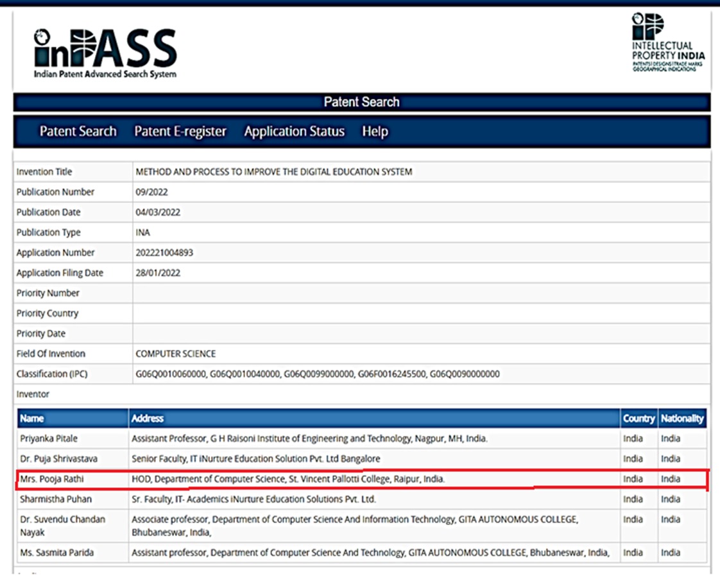Open the Help menu item
This screenshot has width=720, height=588.
(x=375, y=132)
